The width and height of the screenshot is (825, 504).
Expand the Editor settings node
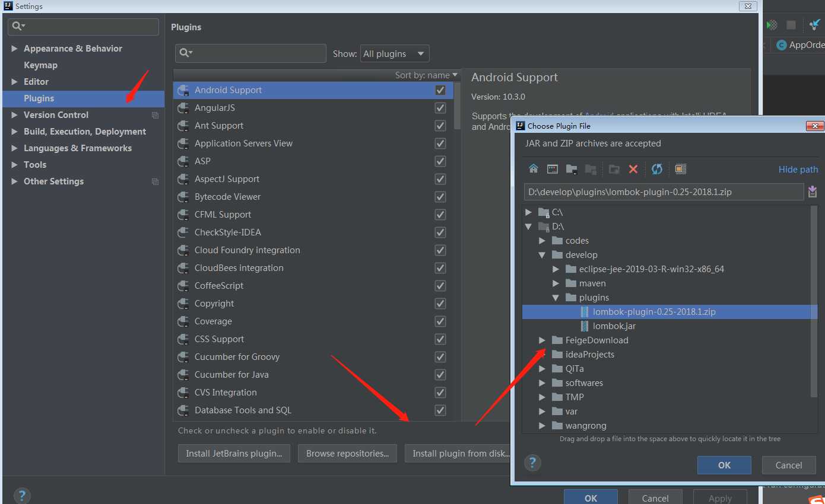[14, 82]
